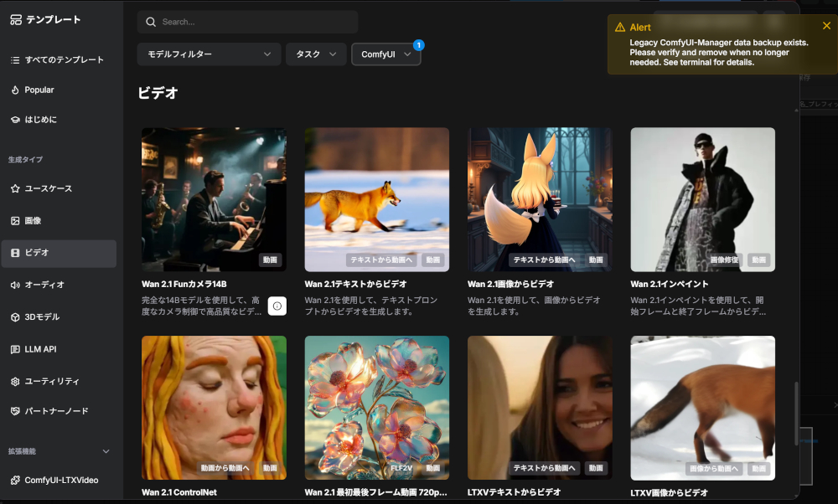The width and height of the screenshot is (838, 504).
Task: Click the テンプレート header icon
Action: click(16, 18)
